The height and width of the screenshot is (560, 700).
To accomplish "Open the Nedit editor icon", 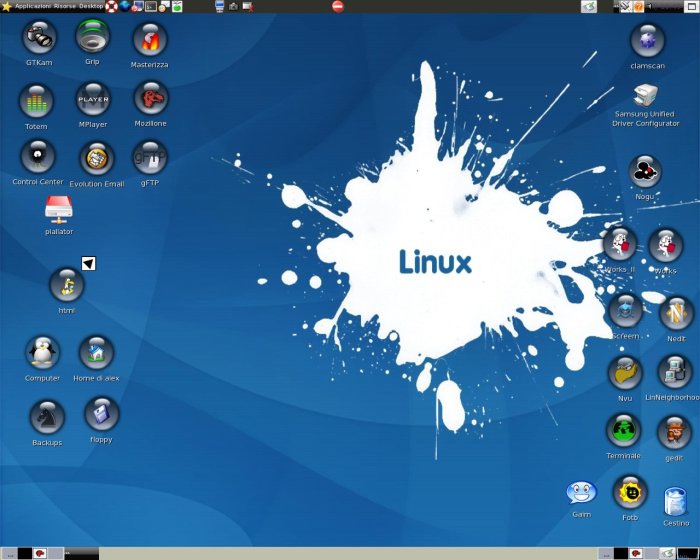I will tap(676, 314).
